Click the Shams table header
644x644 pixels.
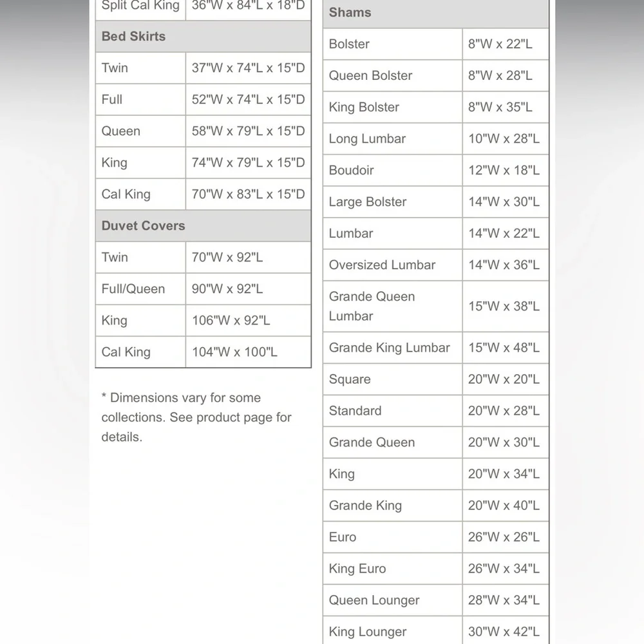coord(436,13)
